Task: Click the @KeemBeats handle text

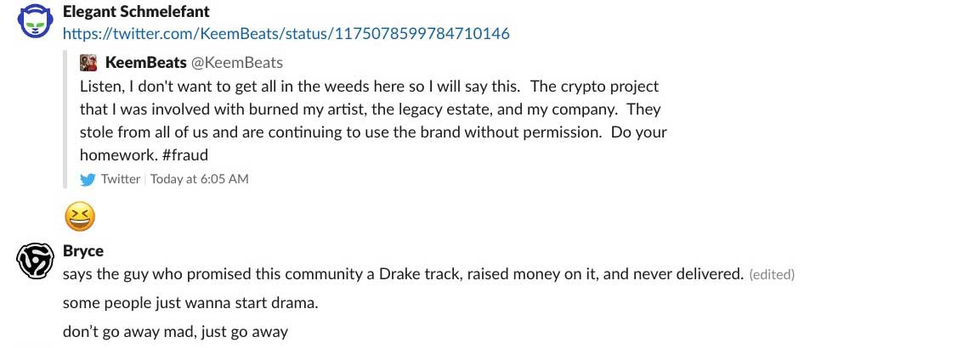Action: coord(236,62)
